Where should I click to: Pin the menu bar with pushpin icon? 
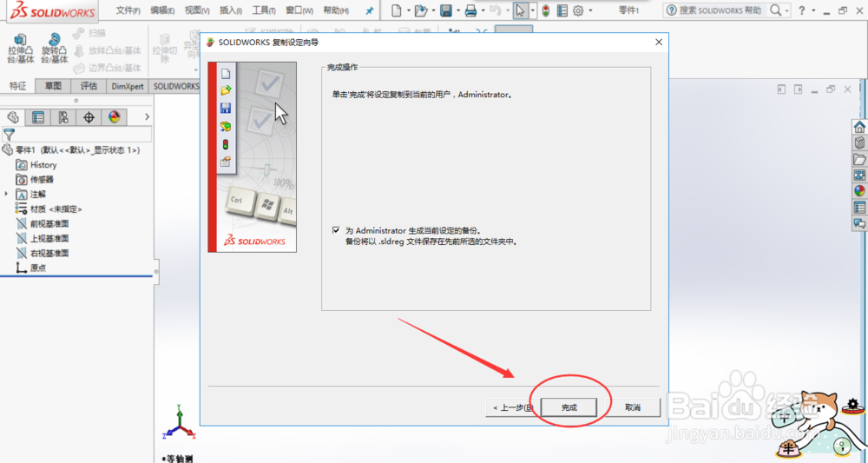pos(369,10)
